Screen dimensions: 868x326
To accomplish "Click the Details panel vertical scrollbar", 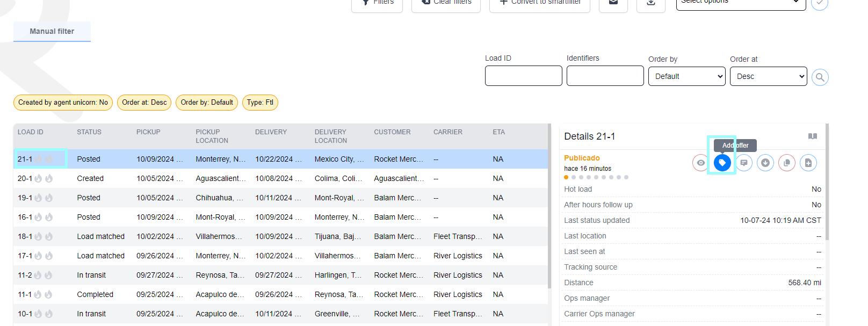I will (827, 183).
